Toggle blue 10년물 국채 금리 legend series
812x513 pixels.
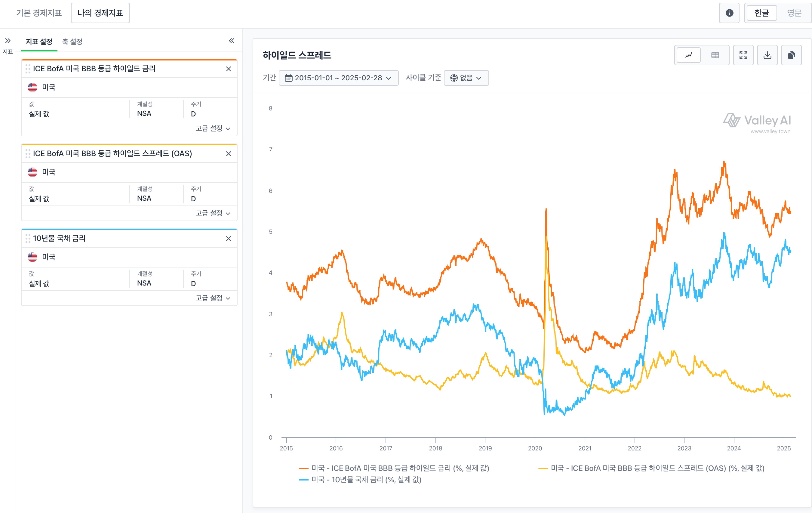[x=360, y=480]
